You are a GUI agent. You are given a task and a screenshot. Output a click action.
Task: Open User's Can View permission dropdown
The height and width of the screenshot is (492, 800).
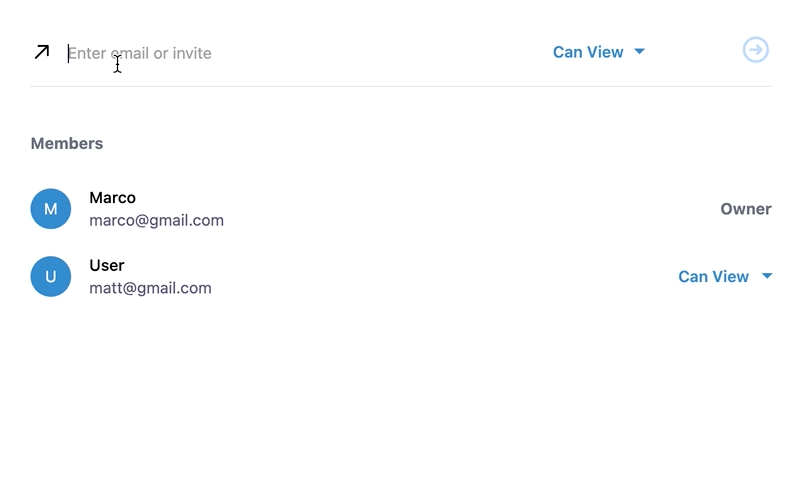point(714,277)
